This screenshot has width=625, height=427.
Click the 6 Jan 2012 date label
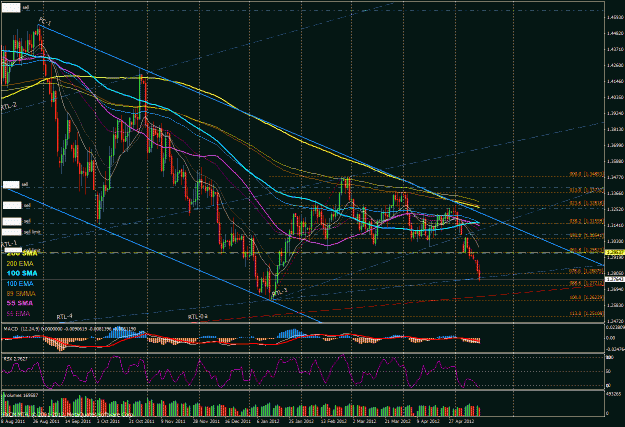(x=269, y=421)
